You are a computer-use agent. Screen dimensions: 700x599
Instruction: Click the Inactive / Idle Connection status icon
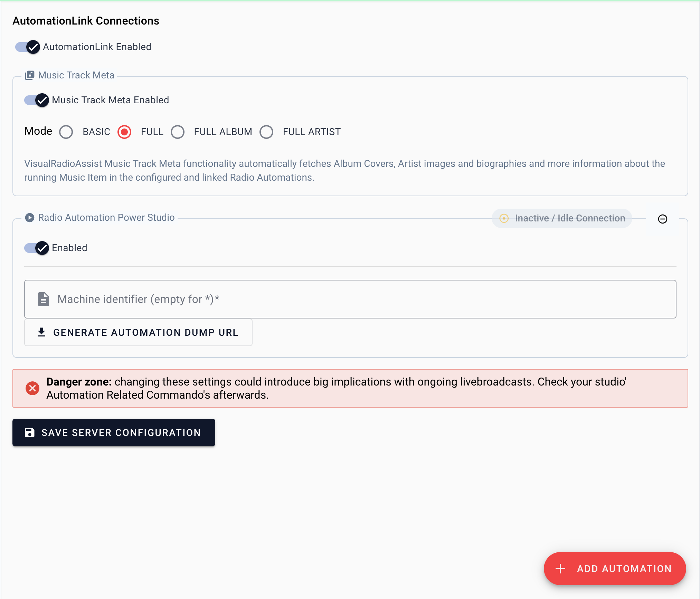tap(504, 218)
